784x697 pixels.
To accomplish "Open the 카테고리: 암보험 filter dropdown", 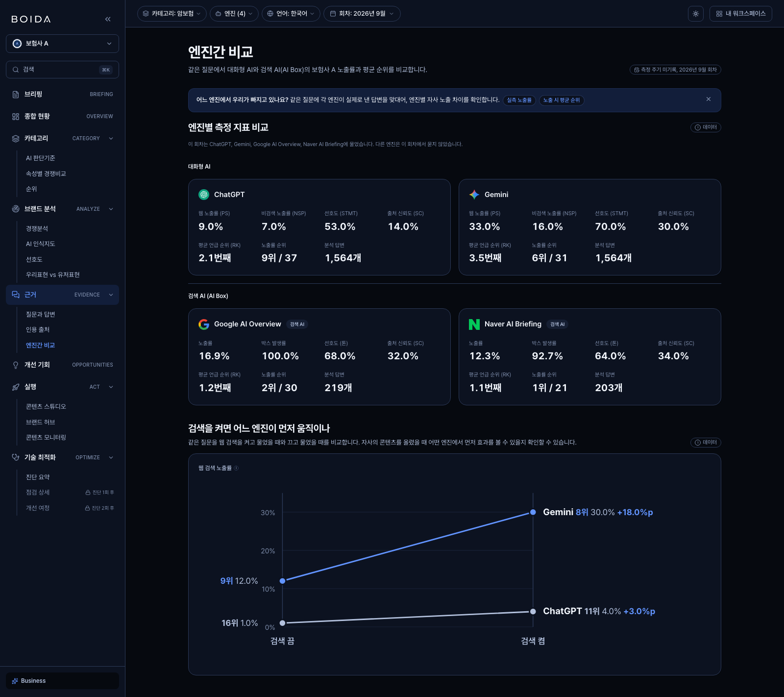I will (171, 14).
